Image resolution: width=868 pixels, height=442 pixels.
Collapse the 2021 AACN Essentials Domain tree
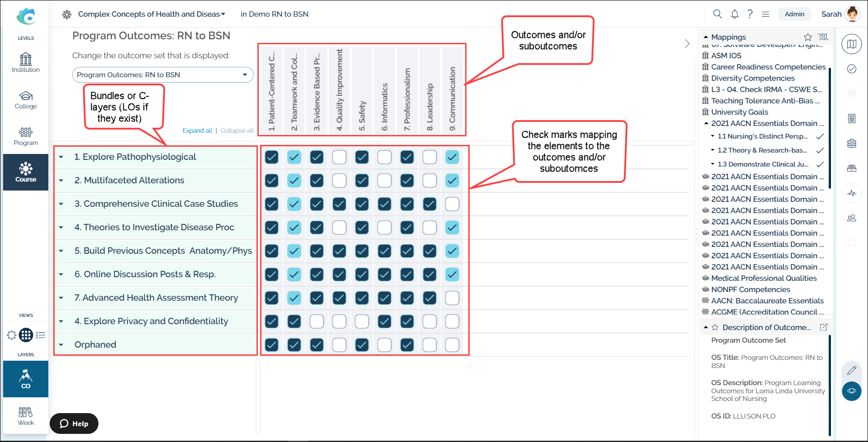pos(706,123)
